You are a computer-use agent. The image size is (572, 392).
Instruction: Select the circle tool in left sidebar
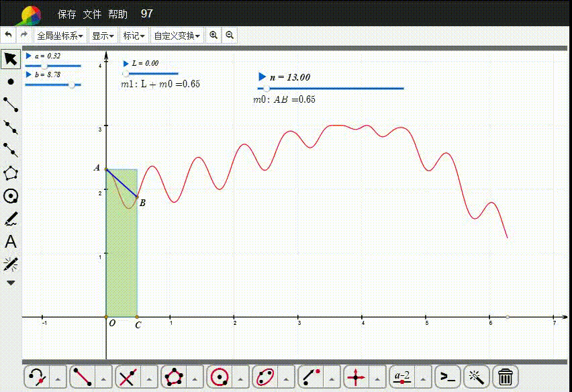[x=11, y=196]
